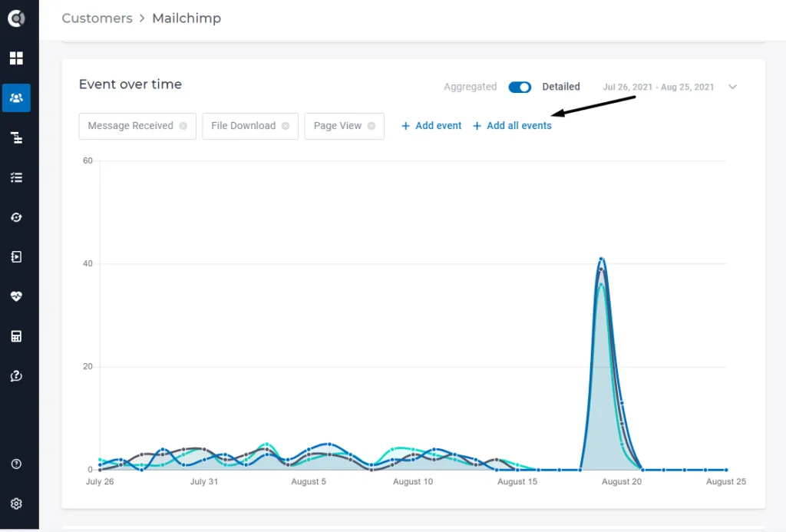Click the help question mark icon
The height and width of the screenshot is (532, 786).
(16, 464)
